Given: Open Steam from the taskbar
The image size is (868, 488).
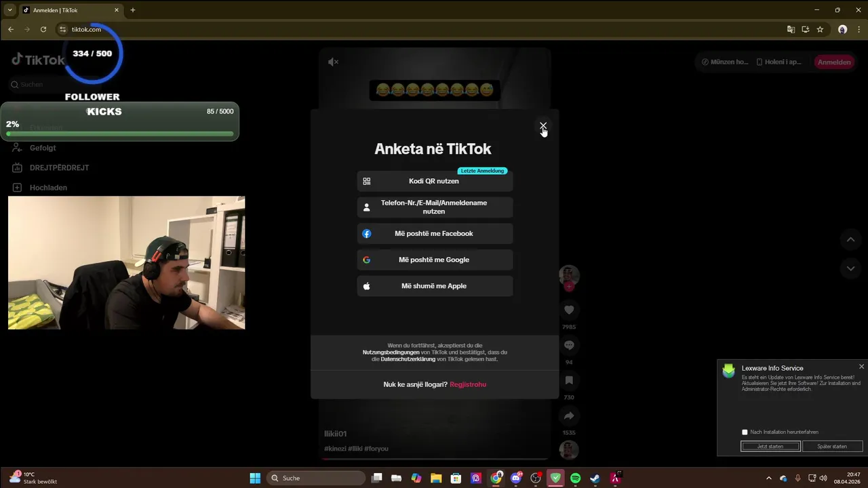Looking at the screenshot, I should (595, 479).
